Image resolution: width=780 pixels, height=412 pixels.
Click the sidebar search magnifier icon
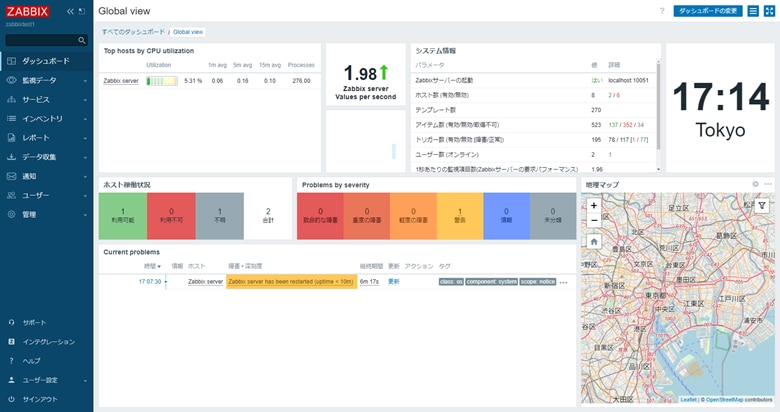point(82,40)
